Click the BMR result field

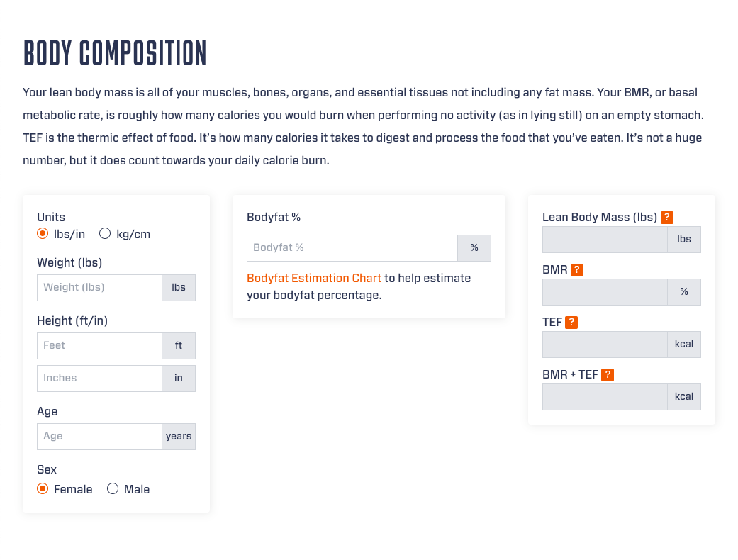605,292
